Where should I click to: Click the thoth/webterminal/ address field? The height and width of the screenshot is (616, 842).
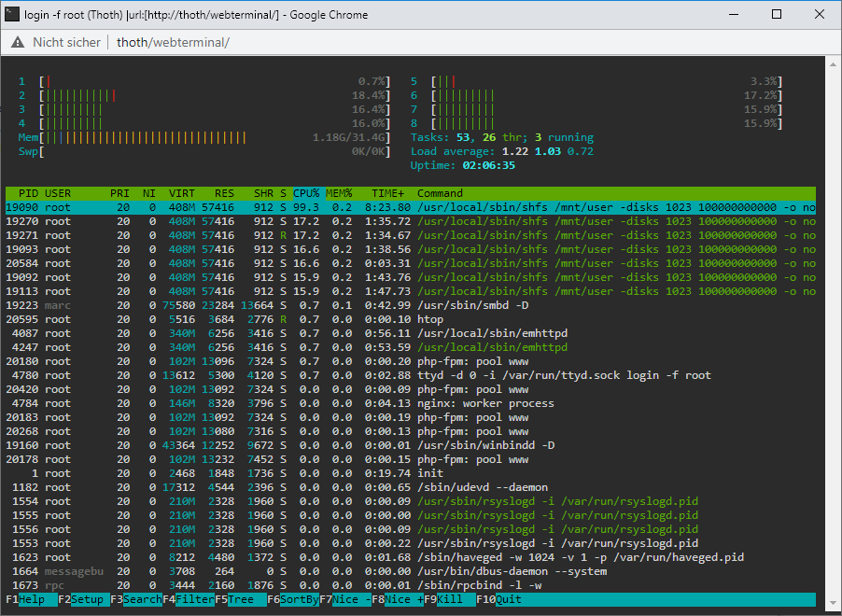173,42
